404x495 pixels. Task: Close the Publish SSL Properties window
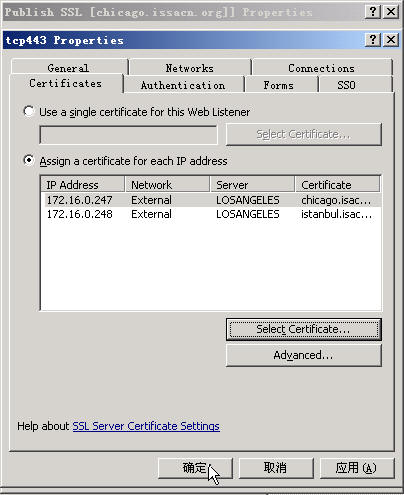(391, 12)
